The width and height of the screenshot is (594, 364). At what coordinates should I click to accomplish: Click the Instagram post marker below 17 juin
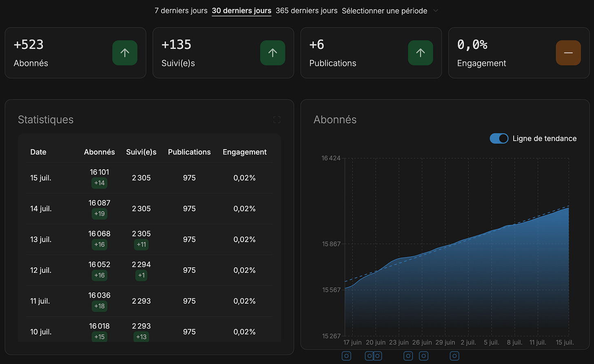click(346, 356)
